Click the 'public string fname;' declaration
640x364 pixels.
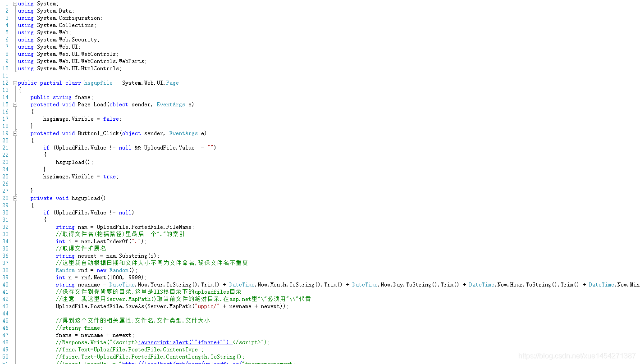click(x=62, y=97)
